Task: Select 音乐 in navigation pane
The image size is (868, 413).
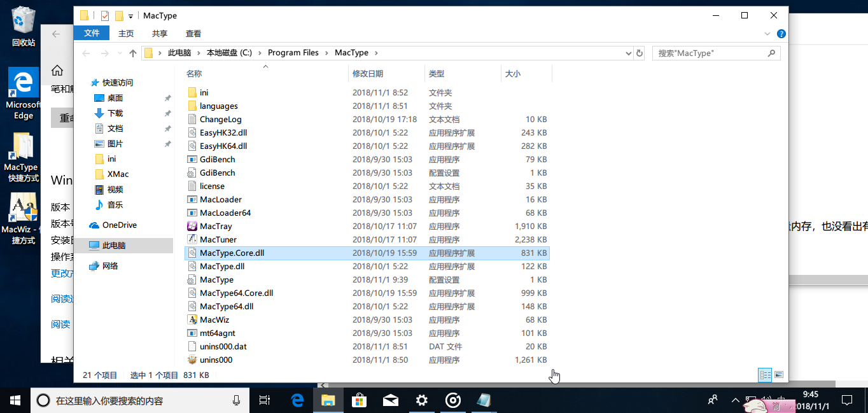Action: [115, 205]
